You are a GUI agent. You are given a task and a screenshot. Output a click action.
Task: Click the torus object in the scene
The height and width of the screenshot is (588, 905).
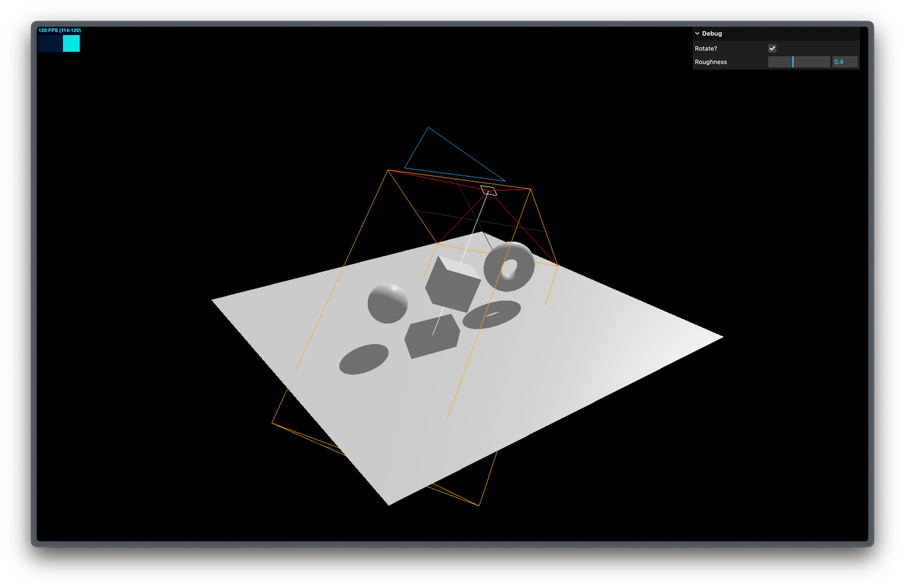pyautogui.click(x=509, y=266)
